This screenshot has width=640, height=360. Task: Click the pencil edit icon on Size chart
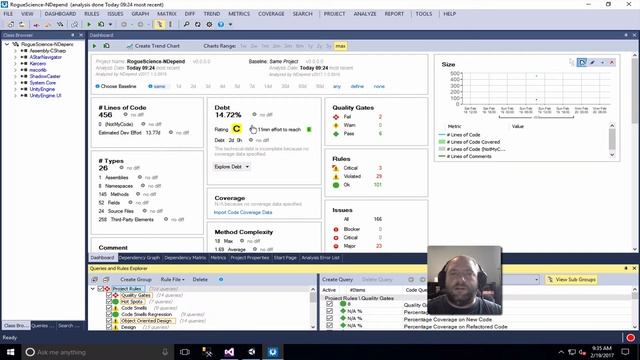(592, 62)
